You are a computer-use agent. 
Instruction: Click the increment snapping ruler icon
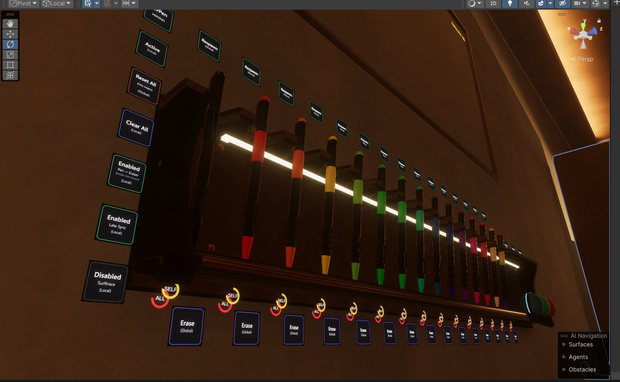click(x=126, y=4)
